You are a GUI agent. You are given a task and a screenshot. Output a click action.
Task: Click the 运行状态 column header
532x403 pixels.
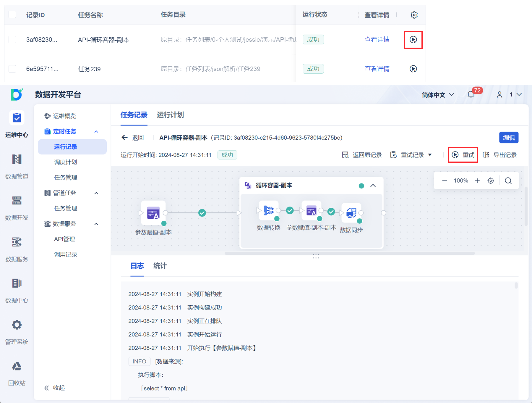(315, 14)
